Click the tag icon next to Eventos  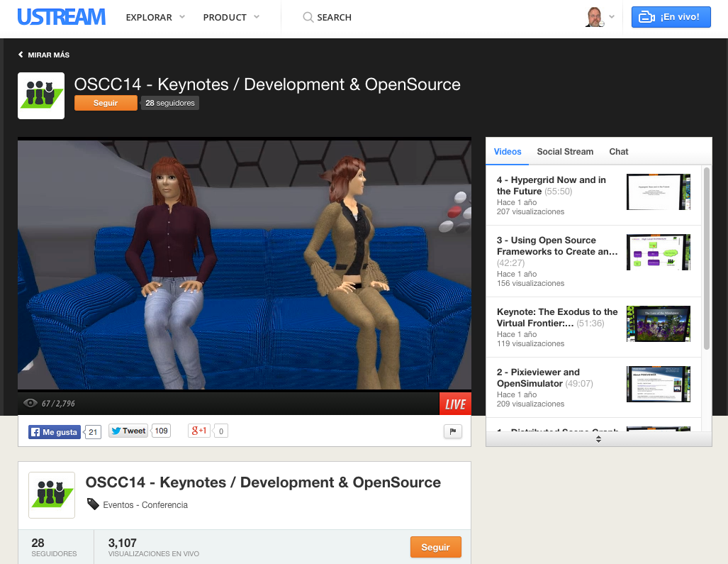[93, 504]
